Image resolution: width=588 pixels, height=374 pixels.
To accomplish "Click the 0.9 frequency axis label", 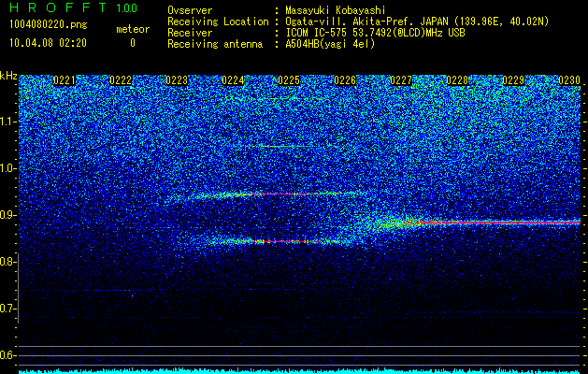I will (7, 215).
